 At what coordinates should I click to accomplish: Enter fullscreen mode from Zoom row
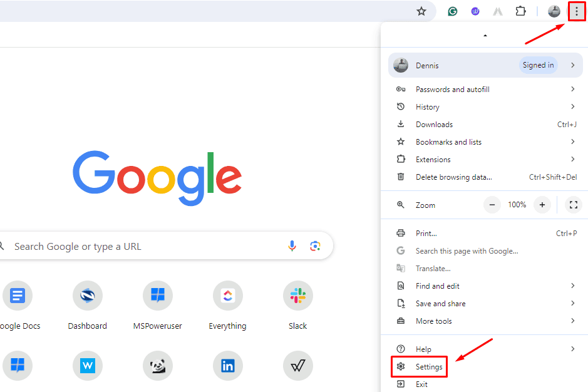pos(574,205)
